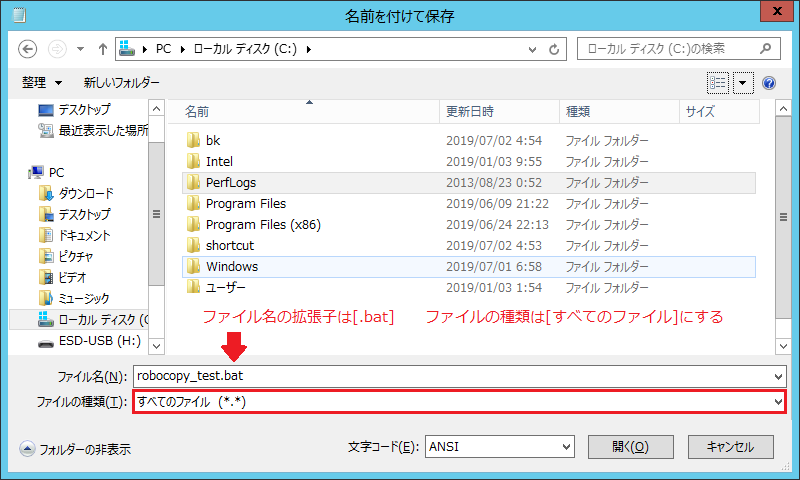Screen dimensions: 800x480
Task: Click the search magnifier icon
Action: click(765, 49)
